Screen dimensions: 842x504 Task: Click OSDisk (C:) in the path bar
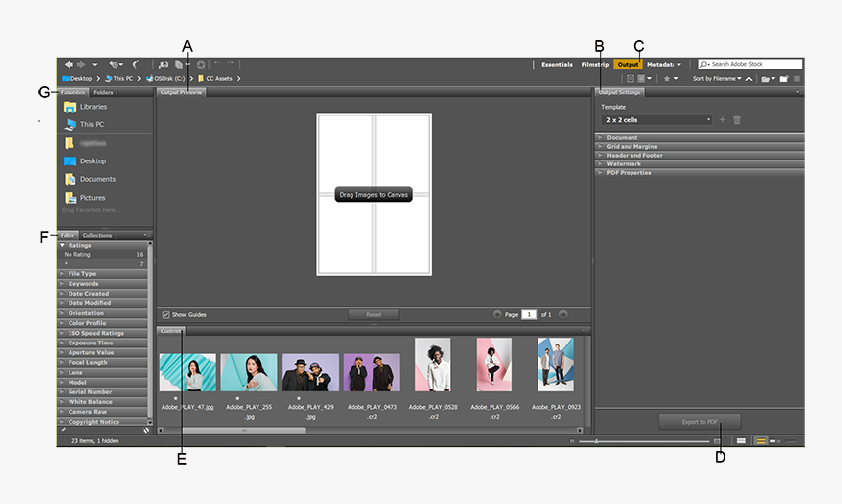(164, 79)
